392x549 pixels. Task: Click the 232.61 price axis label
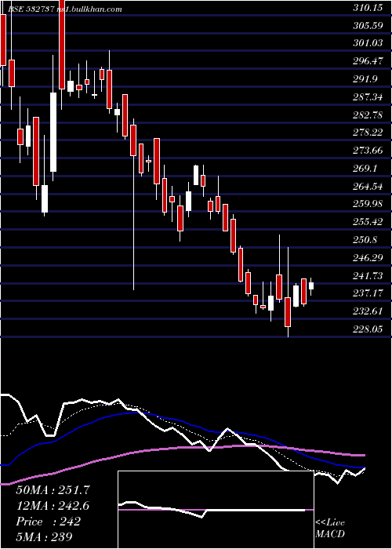coord(368,311)
